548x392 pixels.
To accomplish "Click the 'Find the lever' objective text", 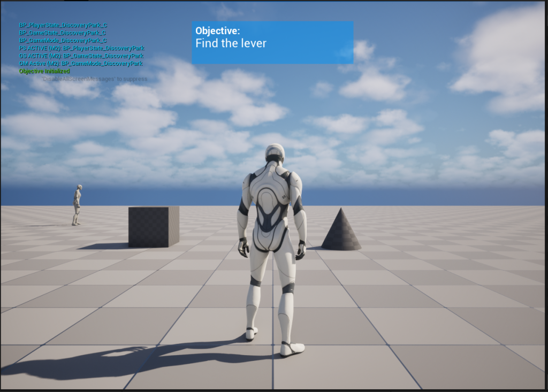I will (x=231, y=43).
